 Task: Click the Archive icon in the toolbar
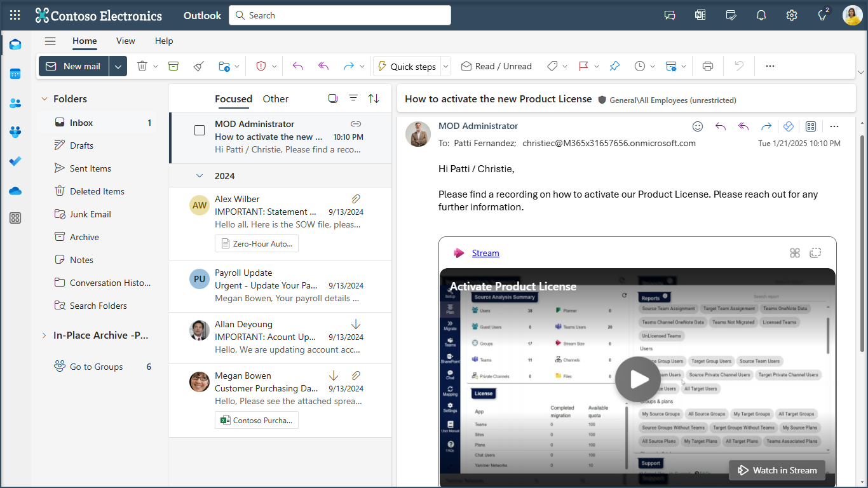[x=173, y=66]
